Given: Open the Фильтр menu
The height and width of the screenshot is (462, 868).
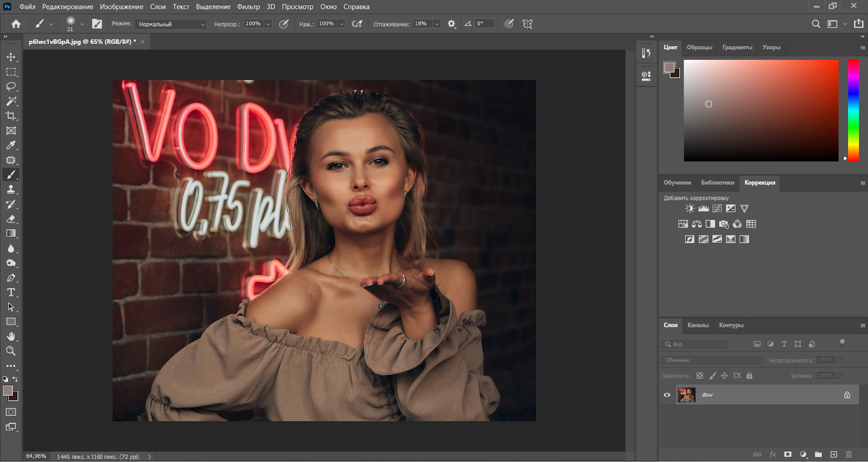Looking at the screenshot, I should [x=248, y=7].
